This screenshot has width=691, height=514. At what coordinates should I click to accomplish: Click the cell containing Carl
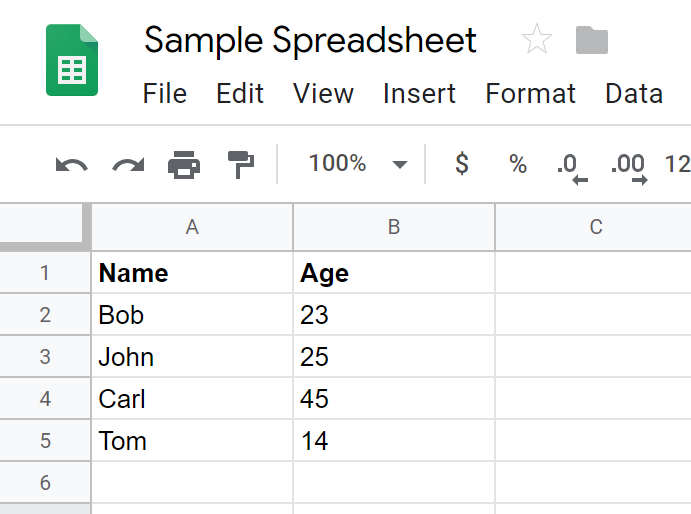[x=193, y=399]
